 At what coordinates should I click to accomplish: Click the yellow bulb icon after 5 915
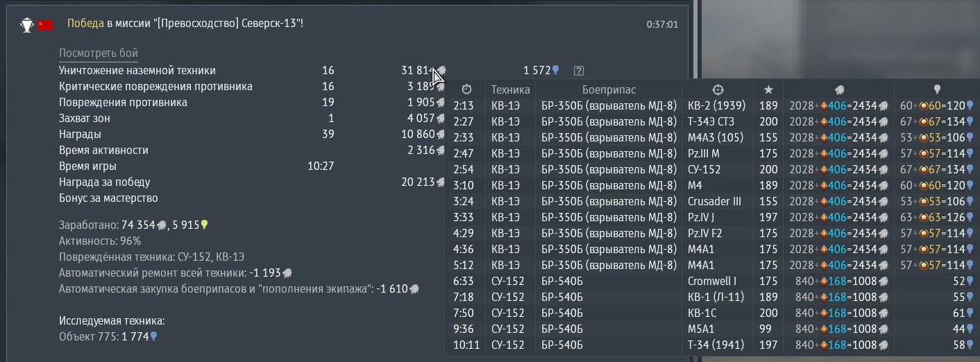204,225
